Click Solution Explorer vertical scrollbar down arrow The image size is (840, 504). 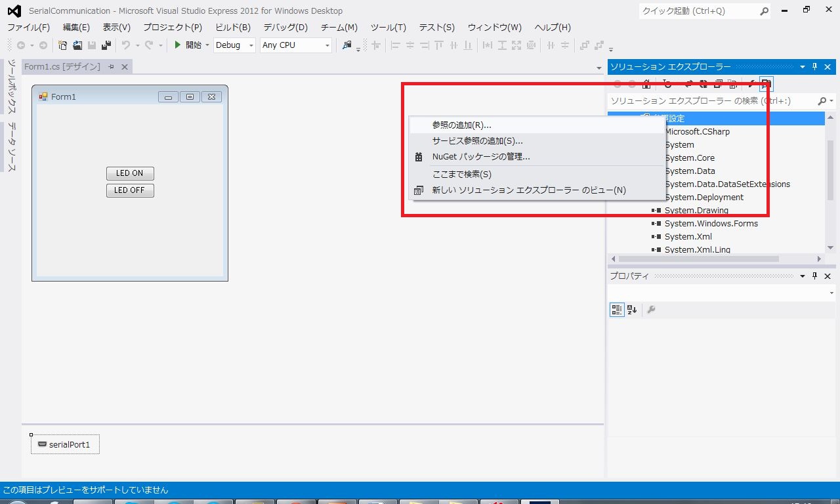point(831,248)
